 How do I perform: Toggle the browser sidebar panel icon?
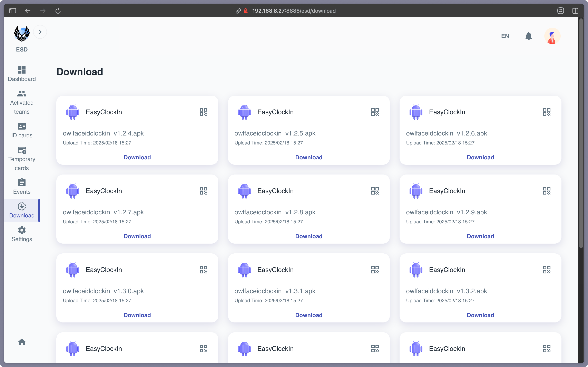13,11
